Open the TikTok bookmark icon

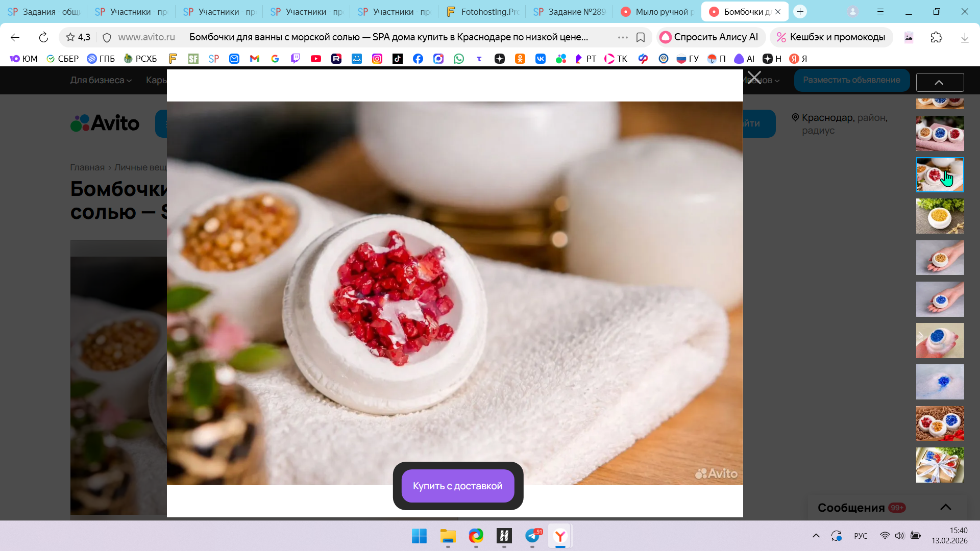pos(398,59)
